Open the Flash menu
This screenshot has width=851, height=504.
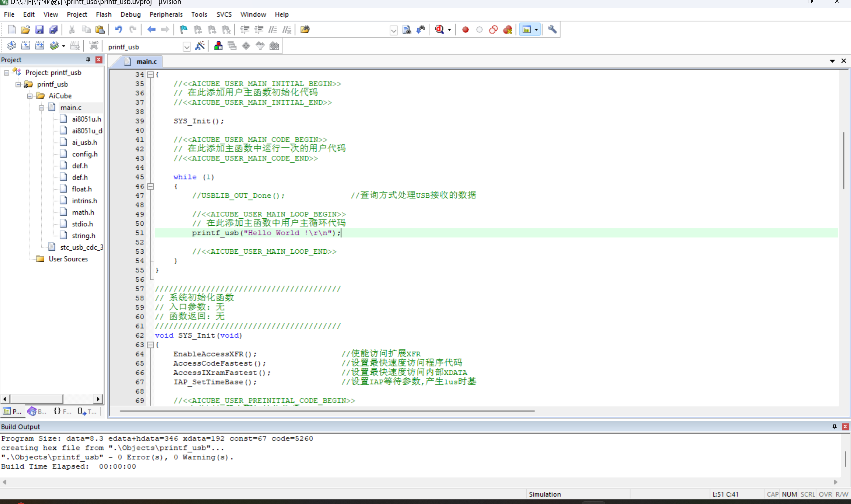click(x=104, y=14)
